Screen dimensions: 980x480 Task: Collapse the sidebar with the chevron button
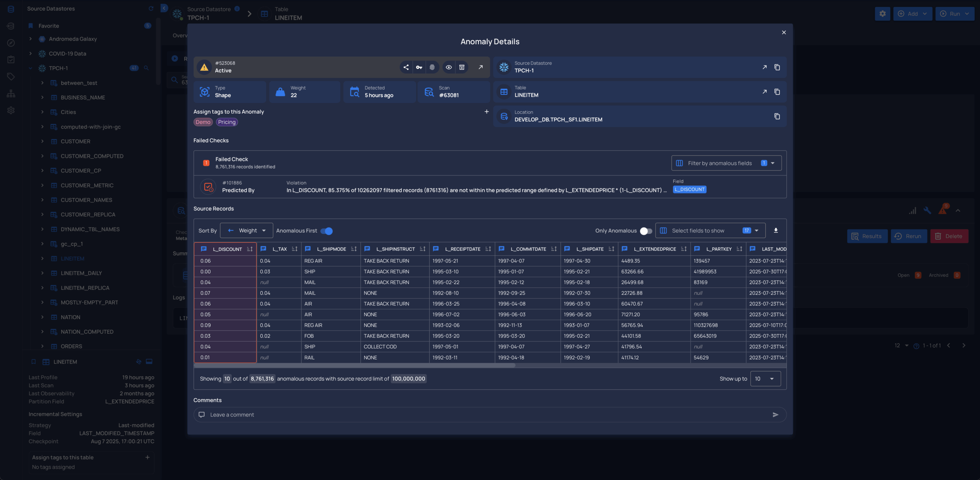(x=164, y=8)
